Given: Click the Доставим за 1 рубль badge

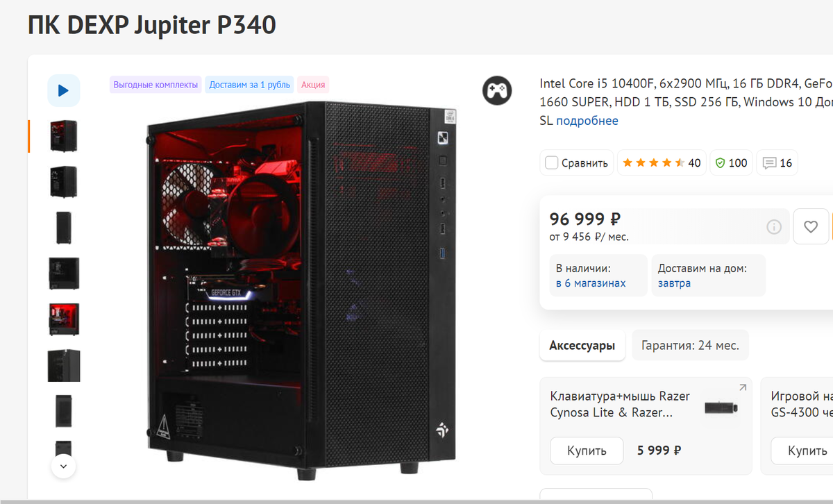Looking at the screenshot, I should (x=249, y=85).
